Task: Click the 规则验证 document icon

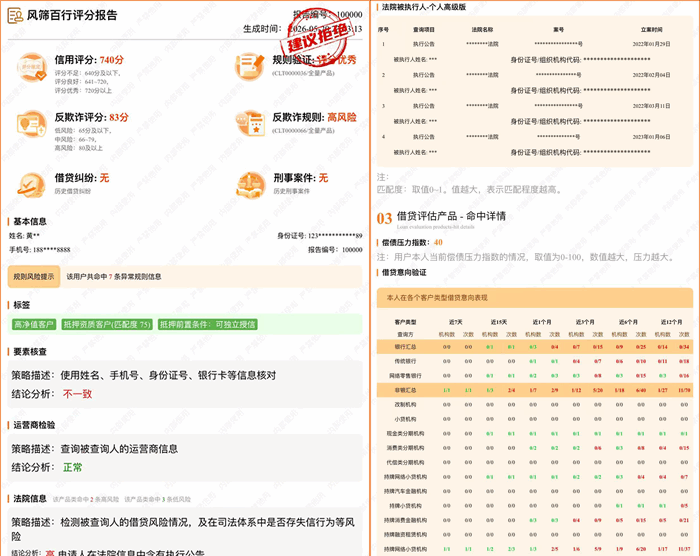Action: coord(250,67)
